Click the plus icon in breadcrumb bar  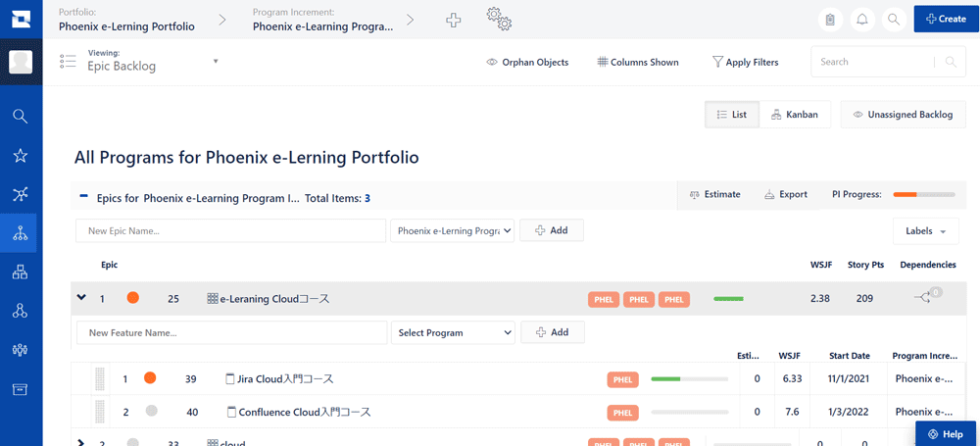click(x=453, y=20)
